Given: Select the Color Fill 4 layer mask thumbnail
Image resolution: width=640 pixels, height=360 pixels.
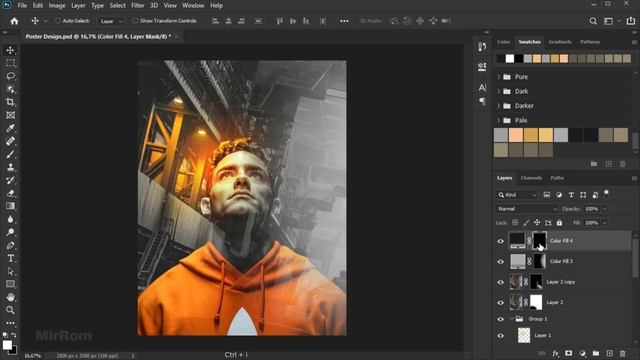Looking at the screenshot, I should click(539, 241).
